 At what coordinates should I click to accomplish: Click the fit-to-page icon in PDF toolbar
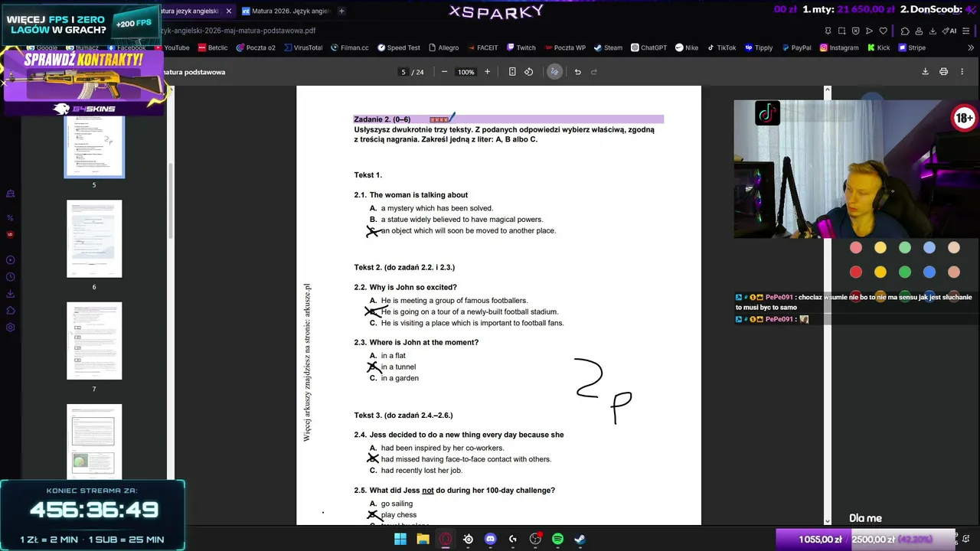point(512,72)
